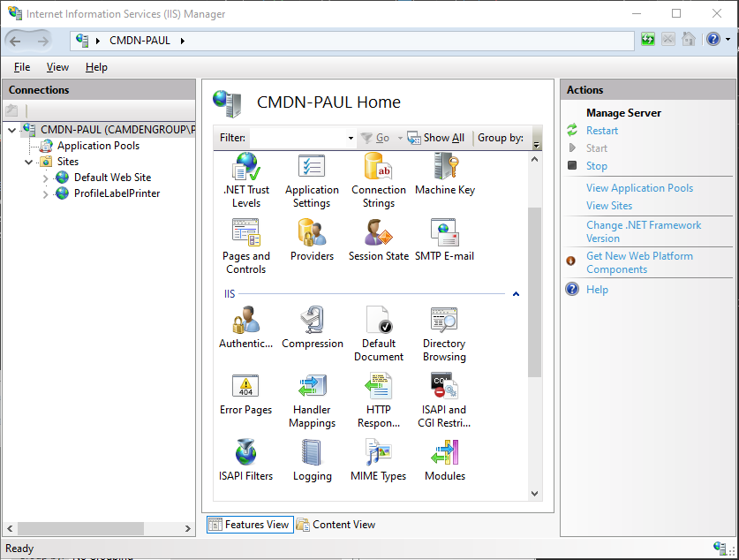This screenshot has height=560, width=739.
Task: Click the Show All button
Action: [436, 138]
